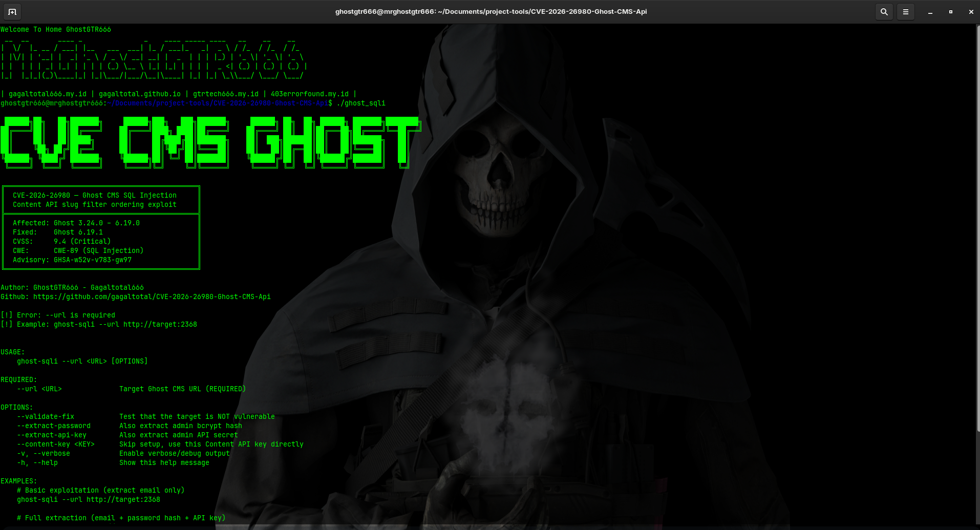Click 'Enable verbose/debug output' description
Viewport: 980px width, 530px height.
click(175, 454)
